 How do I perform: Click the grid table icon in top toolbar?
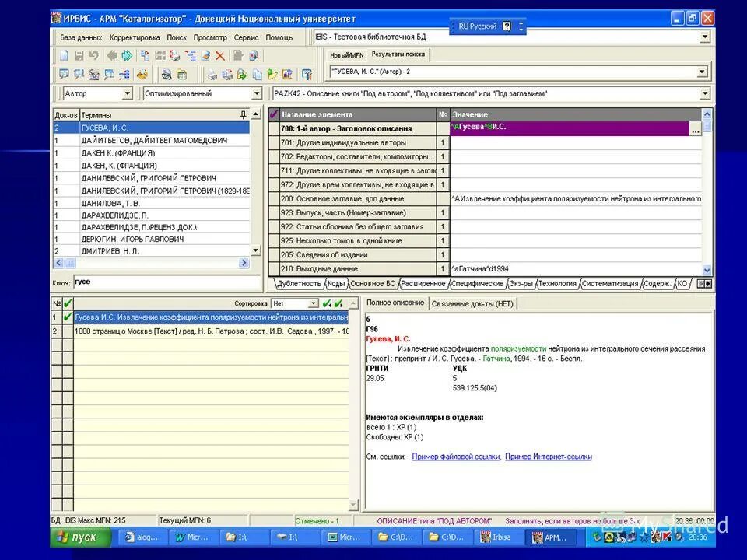coord(160,56)
